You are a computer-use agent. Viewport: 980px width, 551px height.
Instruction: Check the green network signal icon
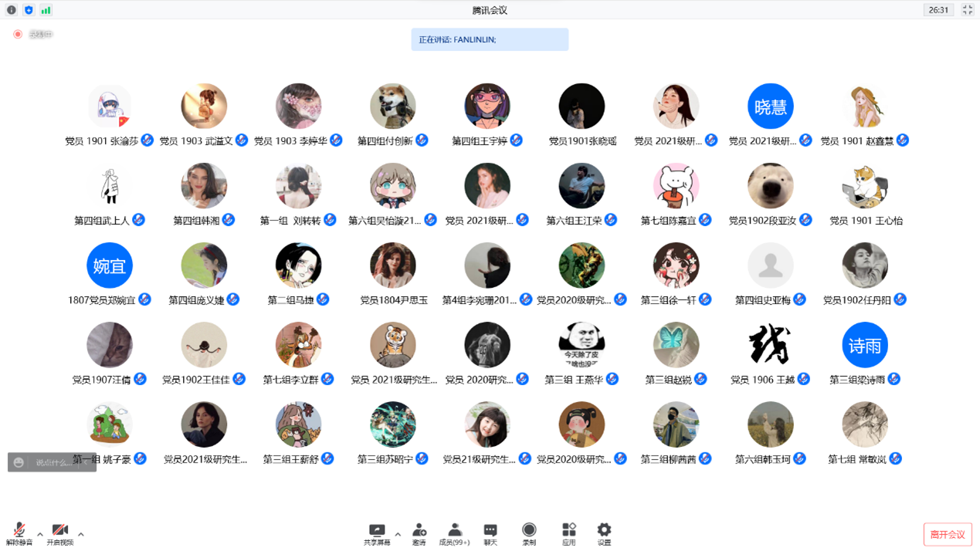pos(46,10)
